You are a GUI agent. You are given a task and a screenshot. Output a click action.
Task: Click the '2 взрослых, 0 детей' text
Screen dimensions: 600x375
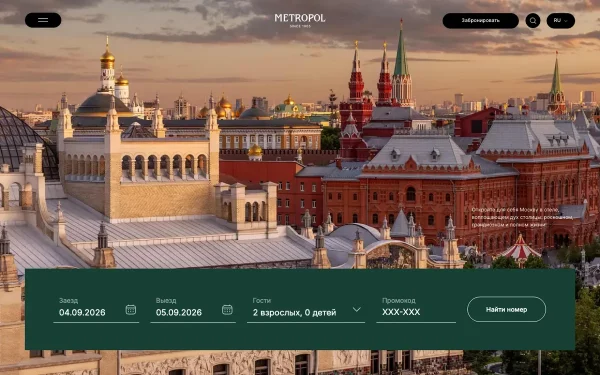click(x=294, y=313)
